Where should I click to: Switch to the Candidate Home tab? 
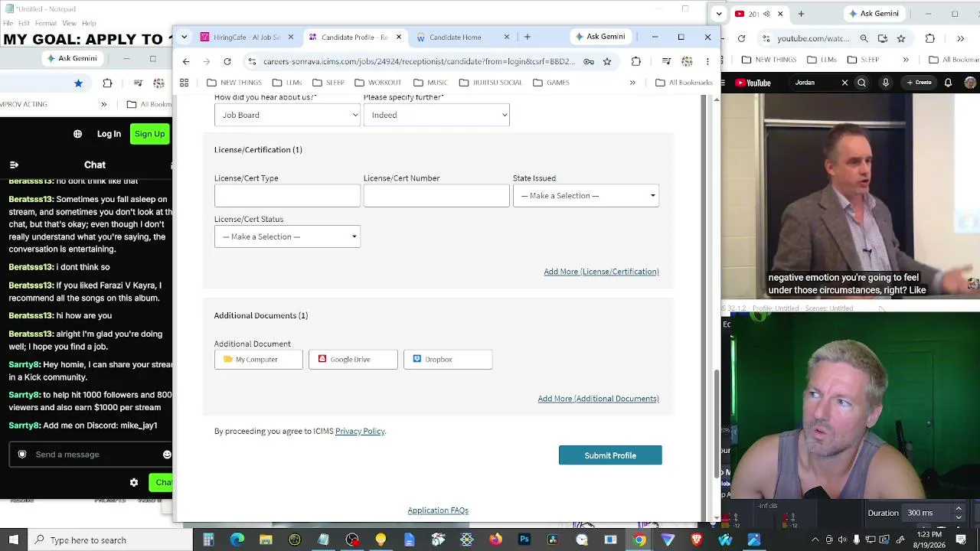462,37
